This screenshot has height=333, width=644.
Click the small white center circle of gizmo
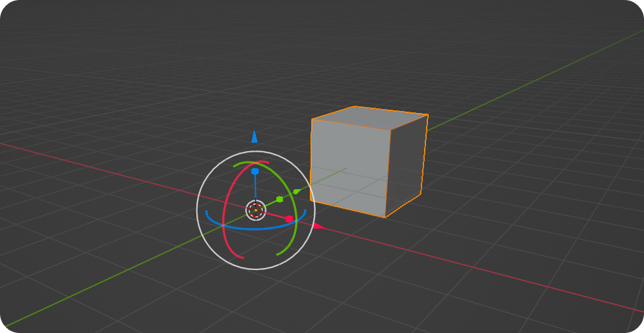click(x=255, y=210)
